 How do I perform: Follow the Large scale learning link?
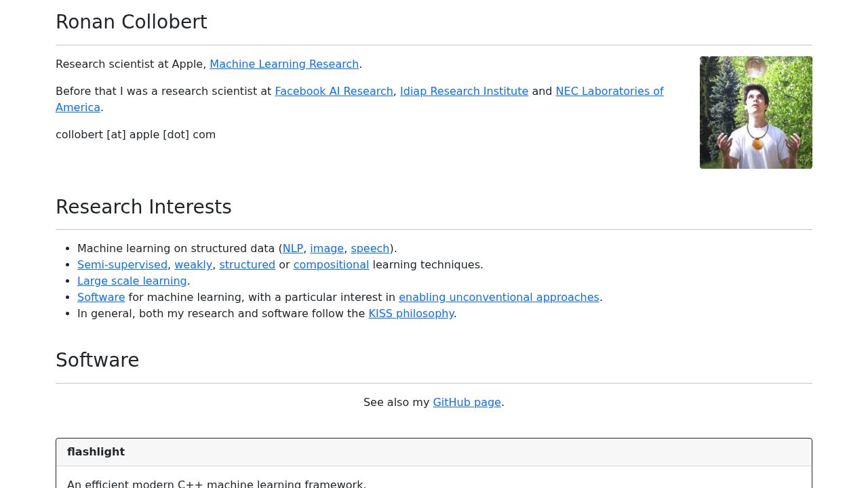coord(132,281)
